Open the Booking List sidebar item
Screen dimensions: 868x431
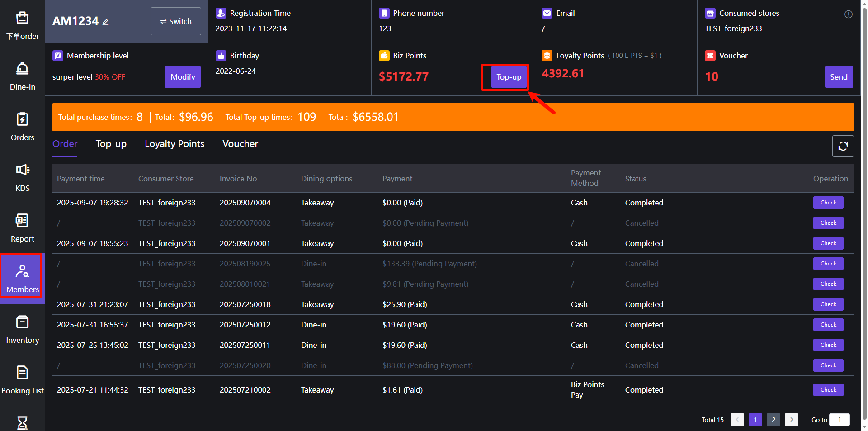(x=22, y=380)
